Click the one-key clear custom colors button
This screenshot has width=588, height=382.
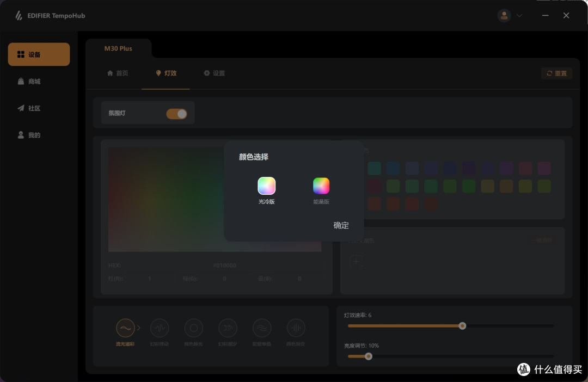542,241
